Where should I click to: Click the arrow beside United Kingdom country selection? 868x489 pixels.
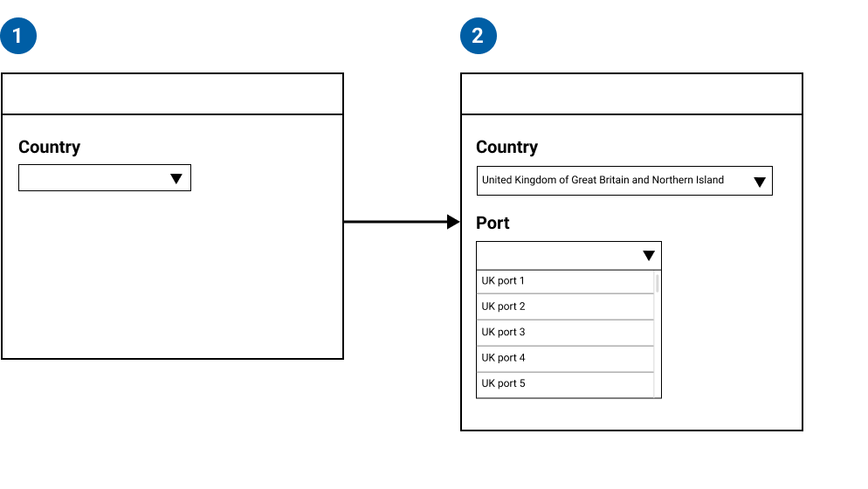759,182
